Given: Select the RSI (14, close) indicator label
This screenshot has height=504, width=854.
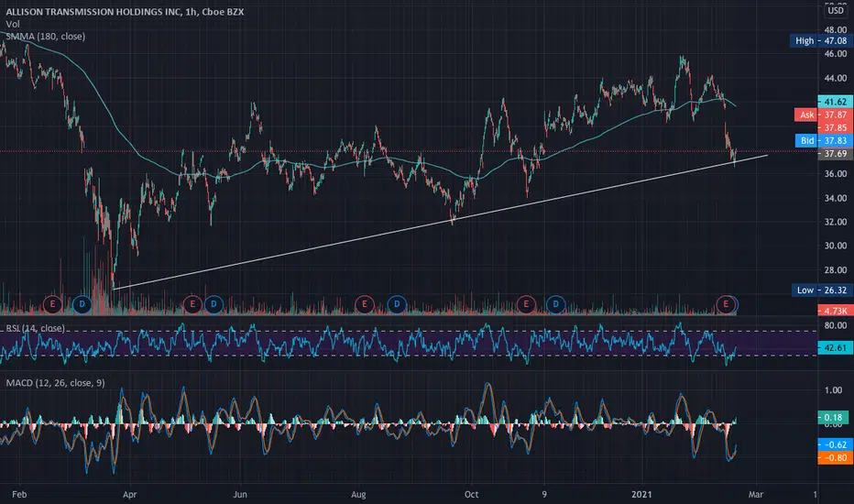Looking at the screenshot, I should [x=35, y=328].
